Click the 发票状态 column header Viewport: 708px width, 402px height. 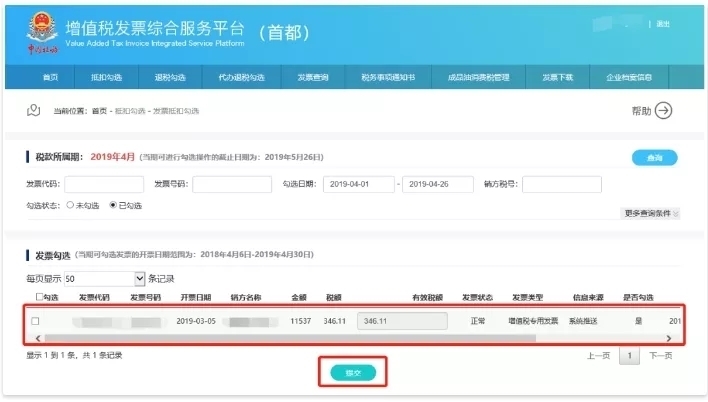tap(477, 297)
